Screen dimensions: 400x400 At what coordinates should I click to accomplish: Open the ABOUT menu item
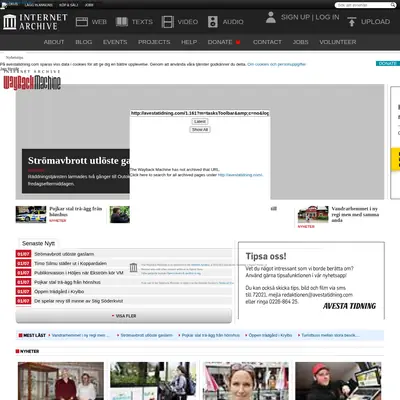click(54, 42)
